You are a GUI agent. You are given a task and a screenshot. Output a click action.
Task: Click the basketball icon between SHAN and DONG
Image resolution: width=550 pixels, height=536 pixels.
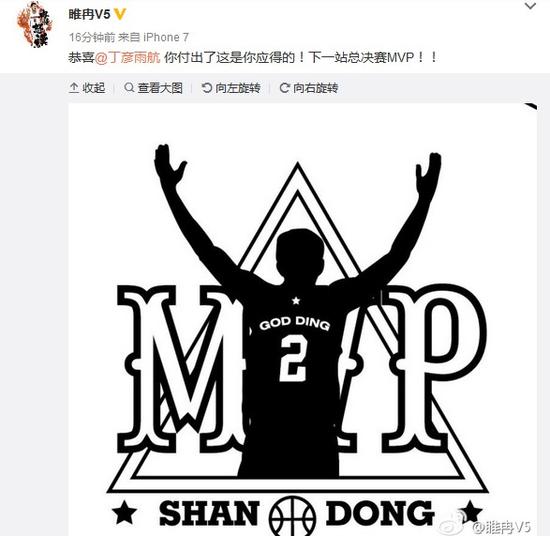(x=292, y=516)
